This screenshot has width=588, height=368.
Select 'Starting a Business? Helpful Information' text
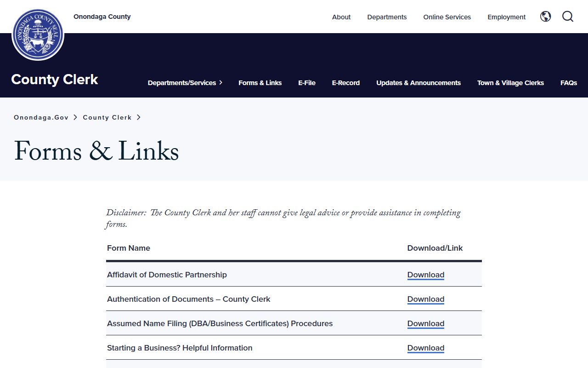[x=180, y=348]
